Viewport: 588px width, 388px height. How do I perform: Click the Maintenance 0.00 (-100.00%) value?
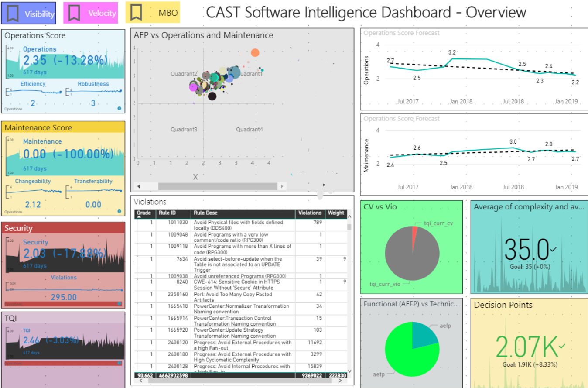pos(68,154)
